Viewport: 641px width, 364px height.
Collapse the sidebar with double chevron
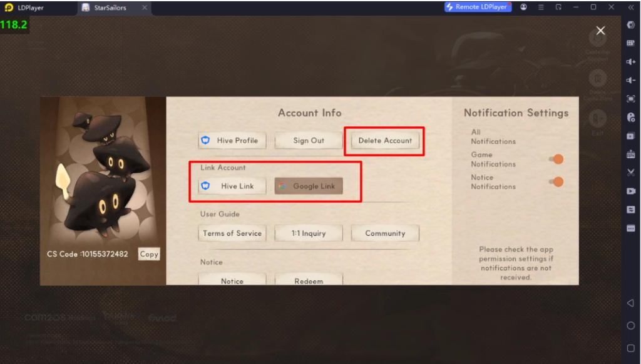[630, 8]
